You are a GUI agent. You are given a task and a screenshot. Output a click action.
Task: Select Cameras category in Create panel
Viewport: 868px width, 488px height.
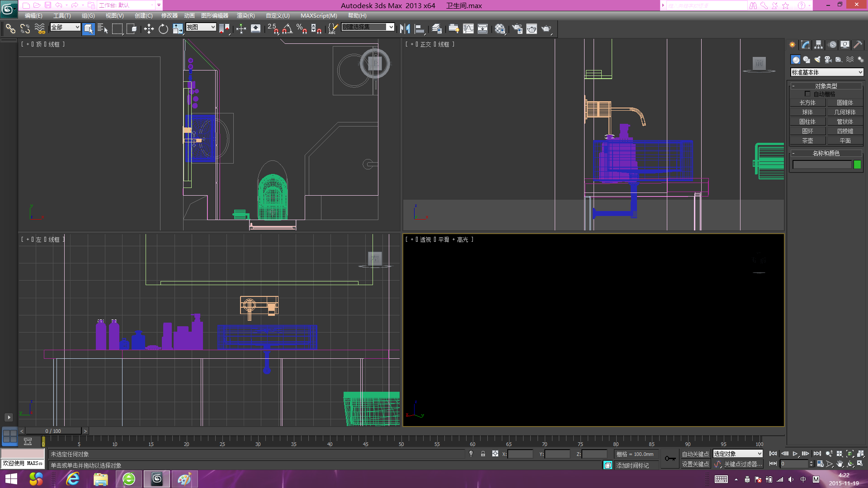click(x=828, y=60)
